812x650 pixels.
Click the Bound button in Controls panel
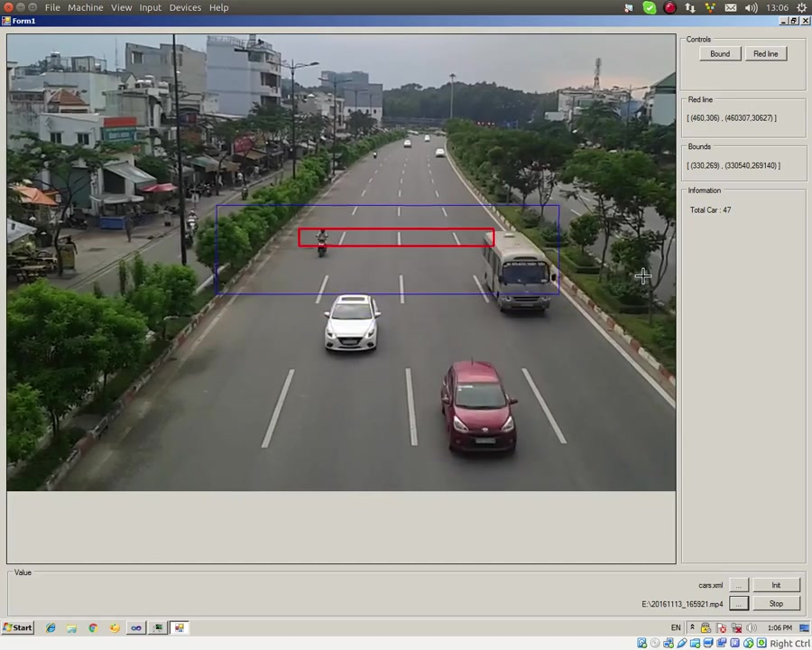click(x=719, y=53)
